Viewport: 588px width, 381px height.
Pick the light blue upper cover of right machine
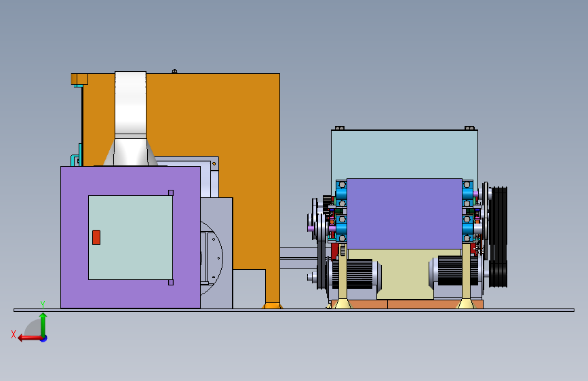[x=404, y=154]
